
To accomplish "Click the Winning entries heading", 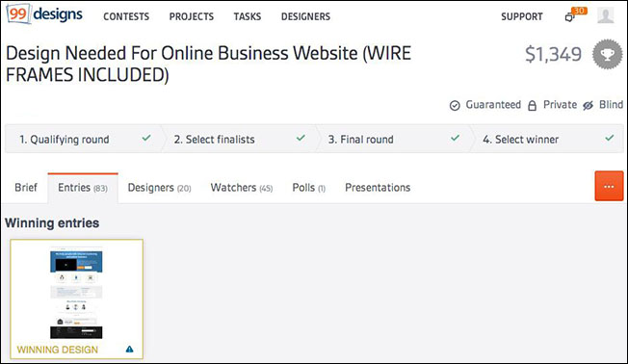I will 52,223.
